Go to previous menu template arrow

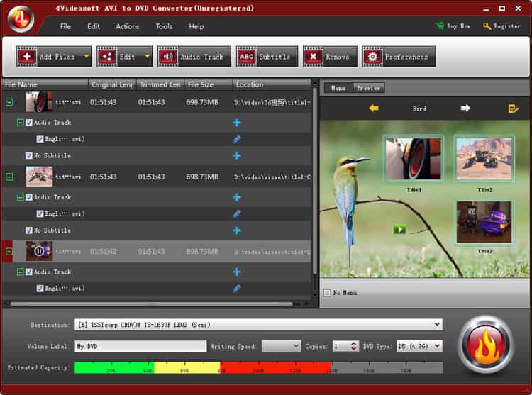coord(374,109)
